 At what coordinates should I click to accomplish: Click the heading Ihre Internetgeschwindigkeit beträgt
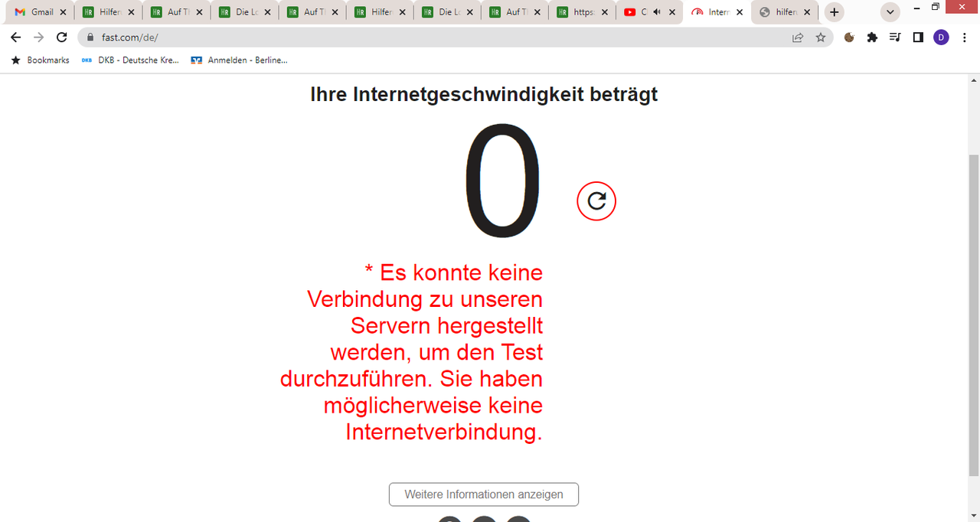(484, 94)
